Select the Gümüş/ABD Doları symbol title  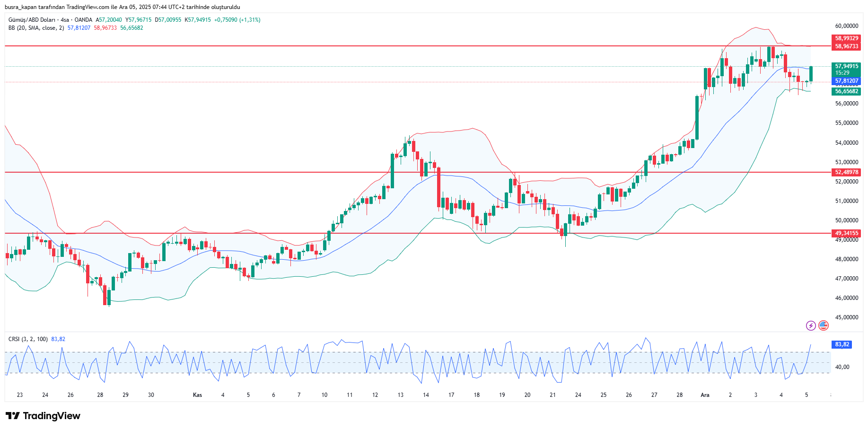point(32,20)
